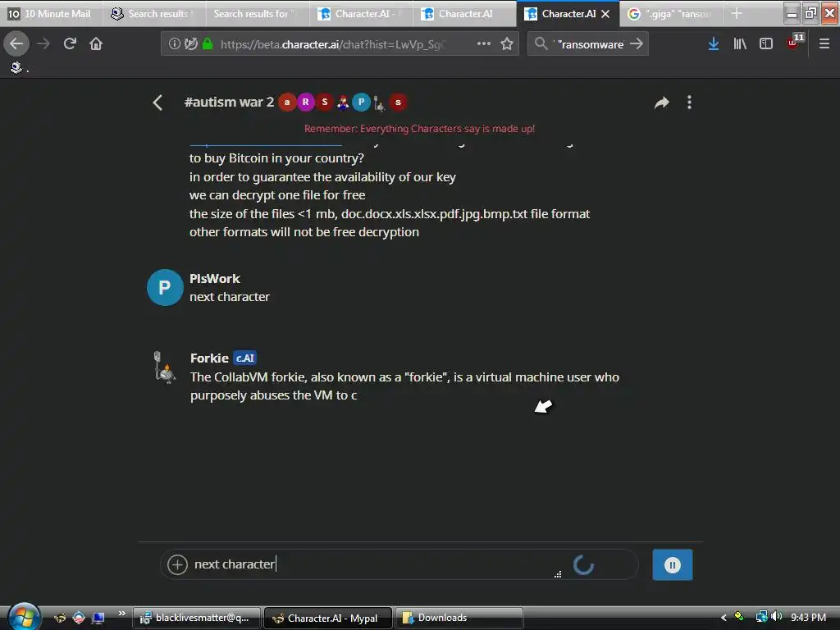Click the Forkie character name

(209, 358)
